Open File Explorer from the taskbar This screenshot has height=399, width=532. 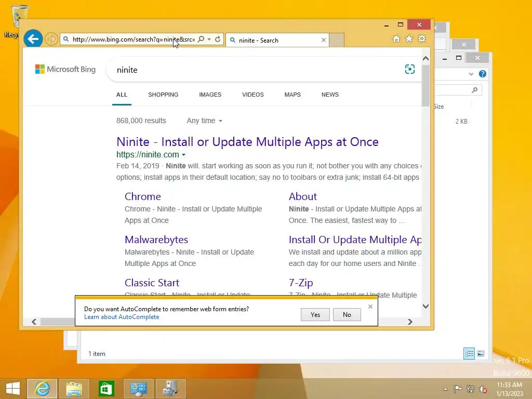[x=74, y=389]
